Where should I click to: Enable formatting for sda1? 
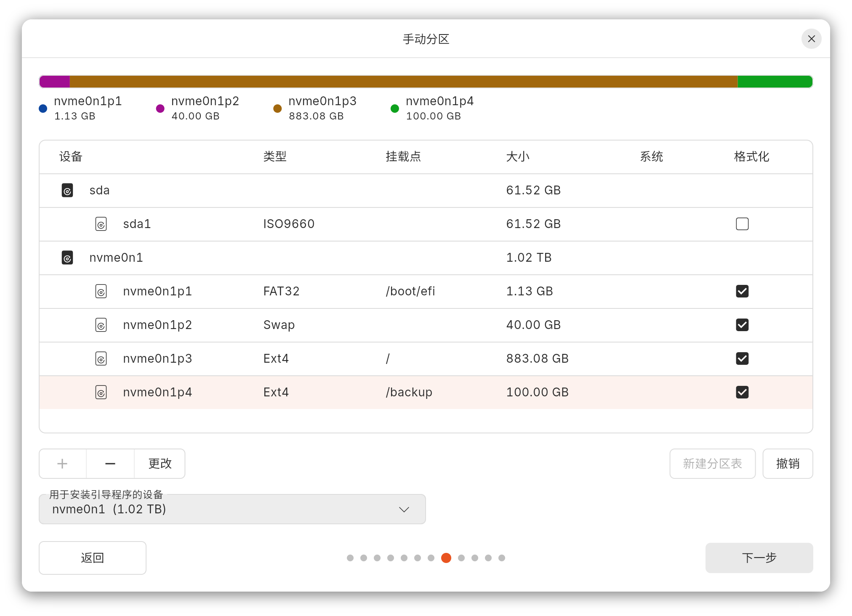[x=742, y=224]
